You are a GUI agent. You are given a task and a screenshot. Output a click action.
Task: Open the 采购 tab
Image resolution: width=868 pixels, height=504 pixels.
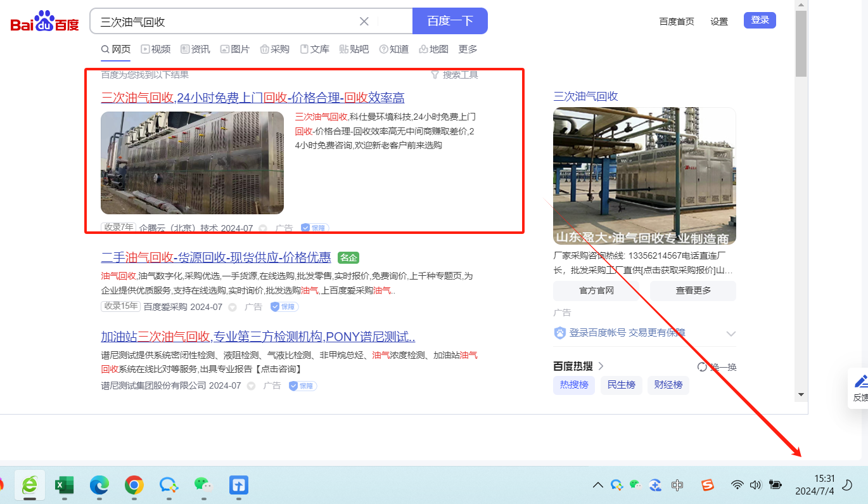point(274,49)
